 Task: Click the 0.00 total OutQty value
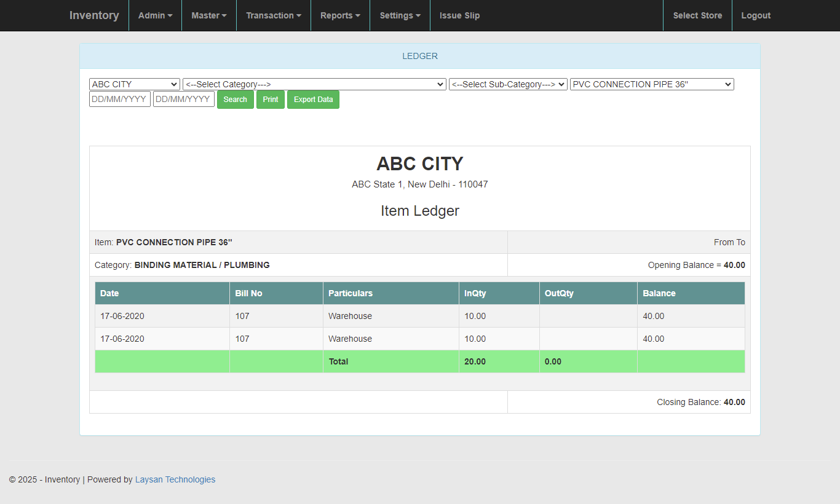click(x=553, y=361)
